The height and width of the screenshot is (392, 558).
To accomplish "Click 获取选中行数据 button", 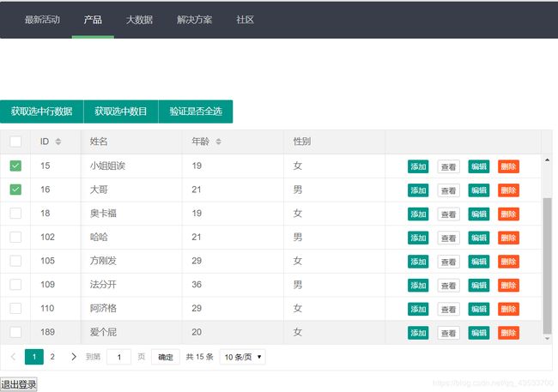I will (x=42, y=112).
